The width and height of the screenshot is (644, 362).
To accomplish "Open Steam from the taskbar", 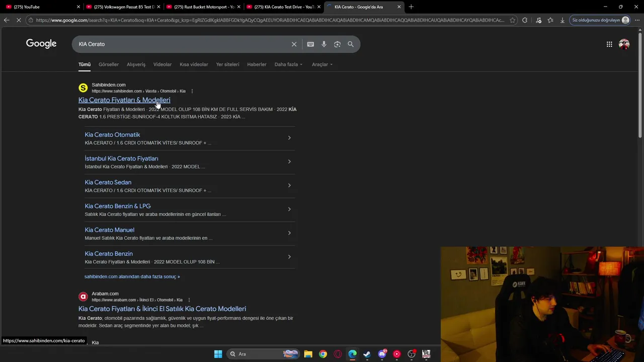I will (367, 354).
